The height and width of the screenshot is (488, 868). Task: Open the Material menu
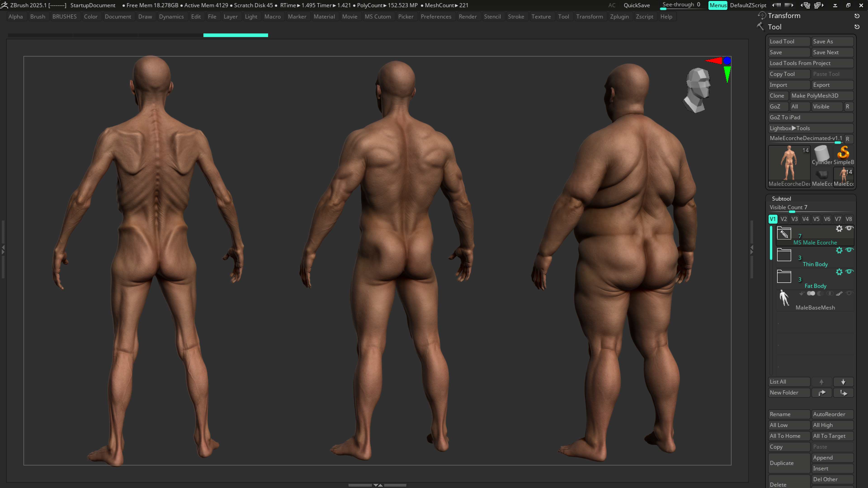(324, 16)
